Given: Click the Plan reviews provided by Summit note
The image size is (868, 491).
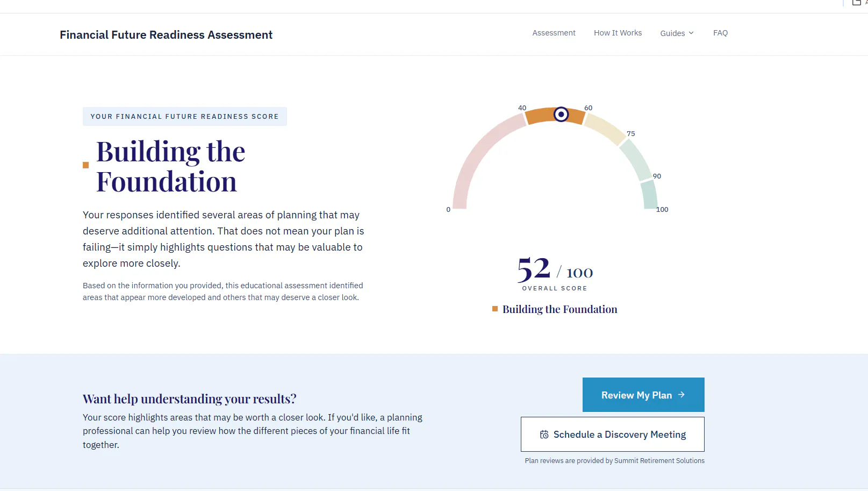Looking at the screenshot, I should (x=614, y=461).
